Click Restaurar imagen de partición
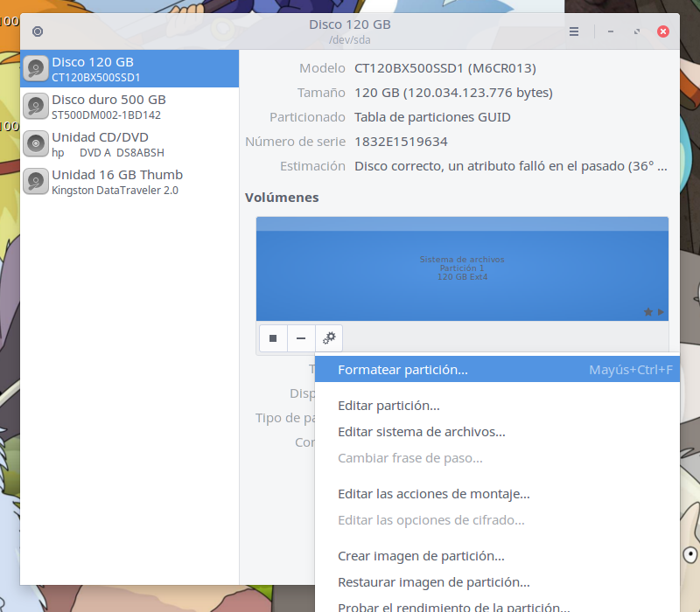The width and height of the screenshot is (700, 612). coord(433,582)
